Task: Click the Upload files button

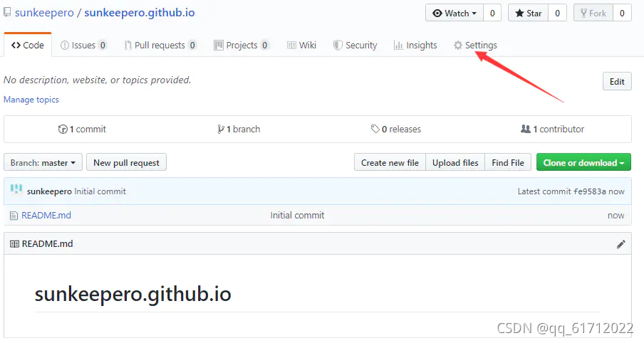Action: click(x=455, y=162)
